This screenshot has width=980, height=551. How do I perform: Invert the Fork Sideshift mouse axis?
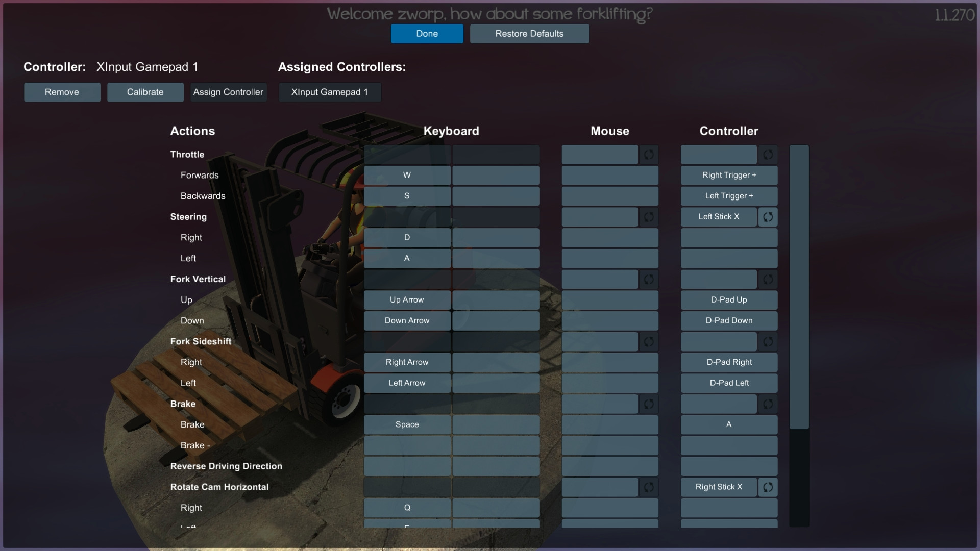[x=649, y=342]
